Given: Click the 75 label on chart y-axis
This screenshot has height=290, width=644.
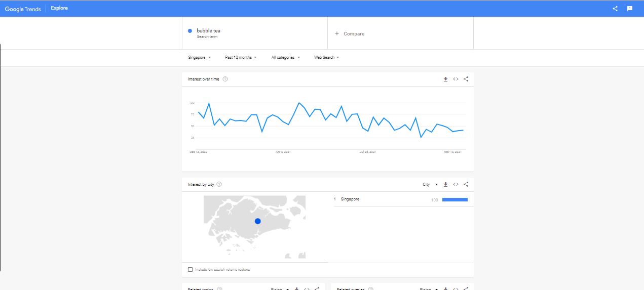Looking at the screenshot, I should pyautogui.click(x=193, y=114).
